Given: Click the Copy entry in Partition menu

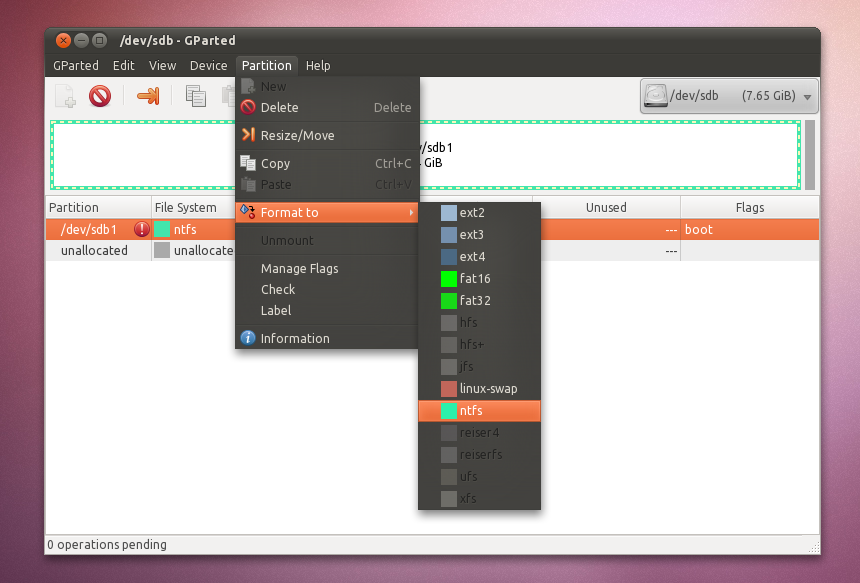Looking at the screenshot, I should pos(327,163).
